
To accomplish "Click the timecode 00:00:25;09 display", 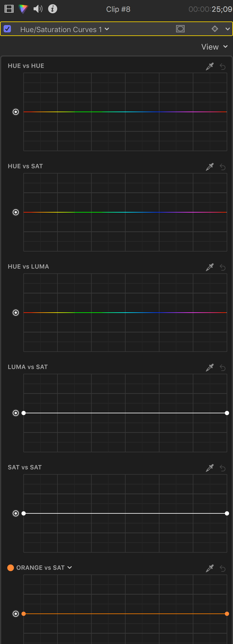I will click(210, 9).
